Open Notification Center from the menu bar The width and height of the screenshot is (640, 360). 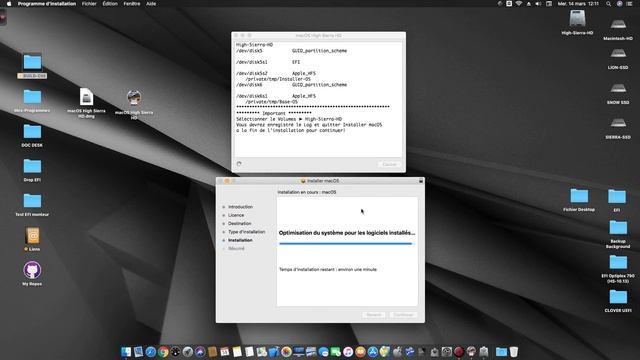tap(629, 4)
